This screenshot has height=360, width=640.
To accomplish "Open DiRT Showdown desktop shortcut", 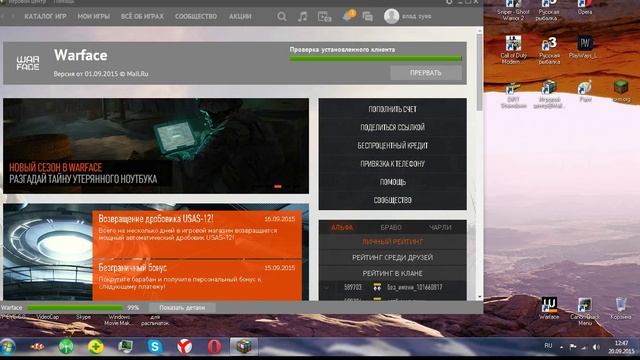I will click(513, 95).
